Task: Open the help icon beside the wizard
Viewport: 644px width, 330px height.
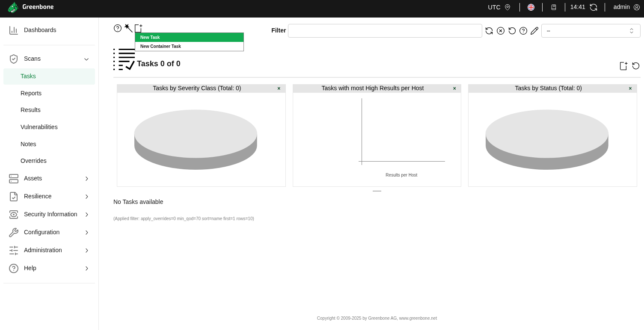Action: 118,28
